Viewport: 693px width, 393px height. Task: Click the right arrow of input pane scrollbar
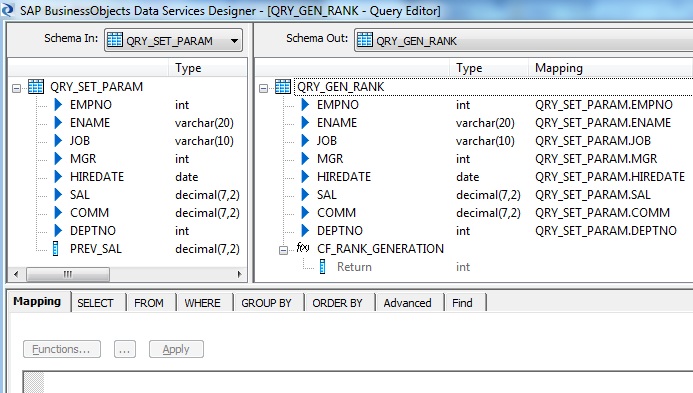click(x=240, y=274)
